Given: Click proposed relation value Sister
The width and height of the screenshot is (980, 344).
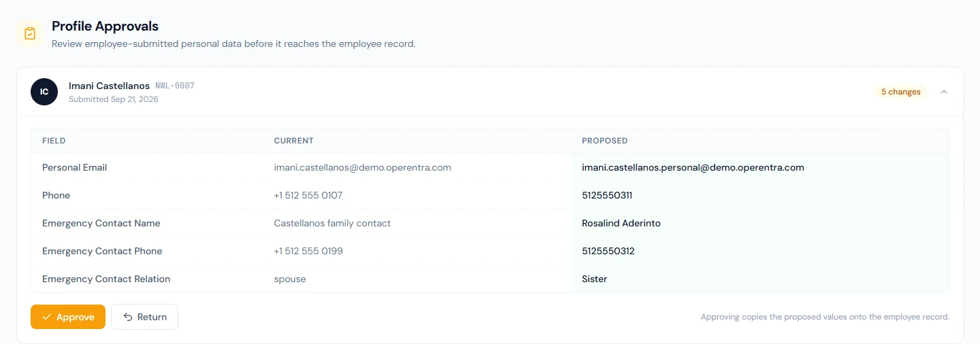Looking at the screenshot, I should (594, 279).
